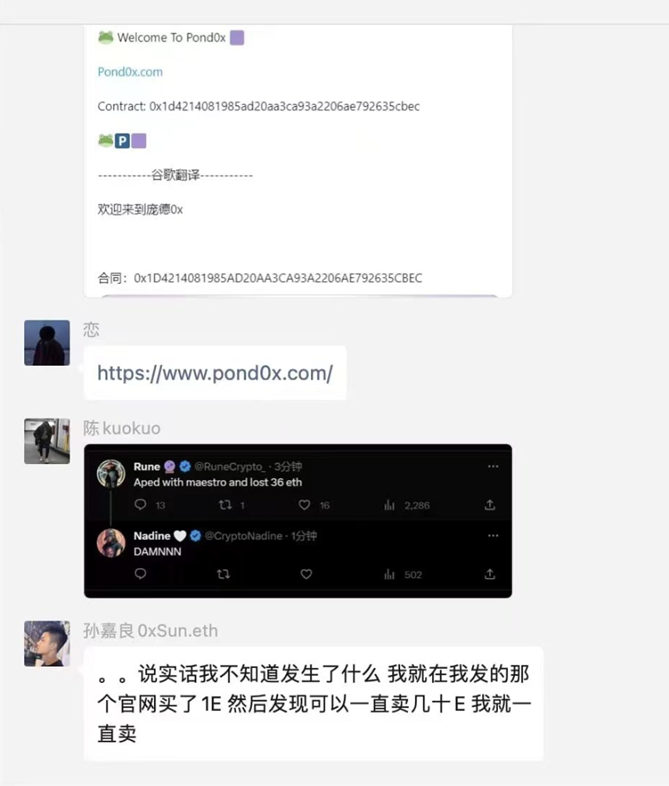
Task: Retweet Nadine's DAMNNN tweet
Action: point(224,574)
